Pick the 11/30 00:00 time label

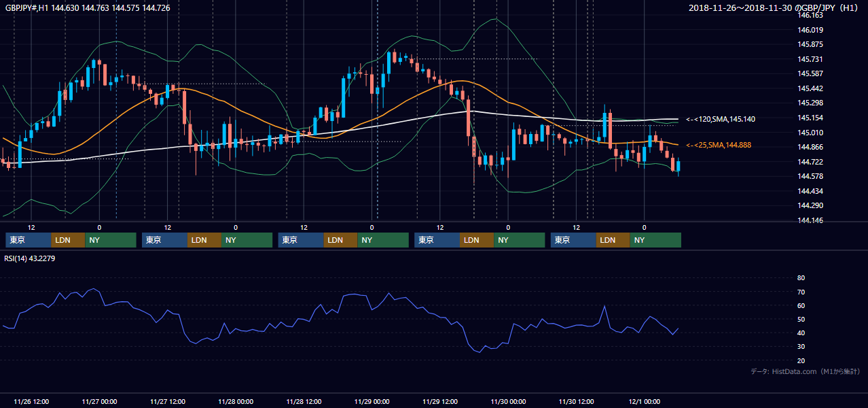[x=508, y=401]
